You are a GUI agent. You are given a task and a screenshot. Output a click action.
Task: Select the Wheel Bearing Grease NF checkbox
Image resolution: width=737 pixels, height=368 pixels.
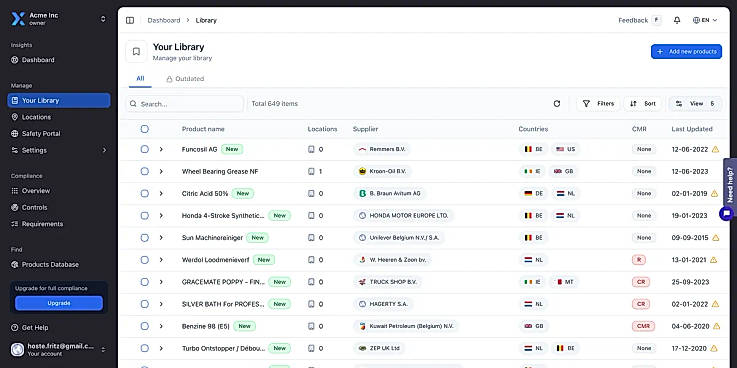pyautogui.click(x=144, y=172)
